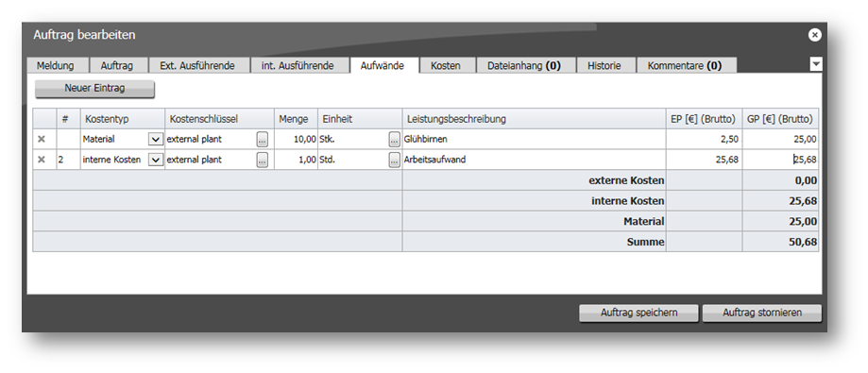Close the Auftrag bearbeiten dialog

[814, 35]
